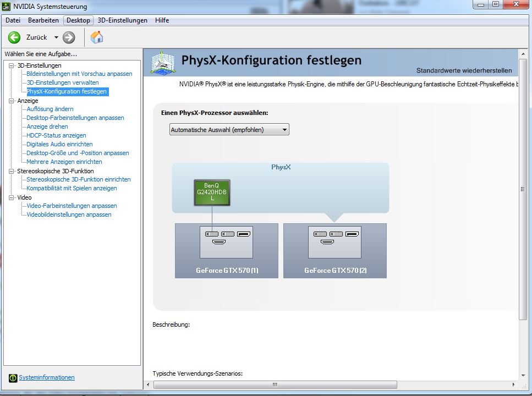Open Desktop-Farbeinstellungen anpassen
The height and width of the screenshot is (396, 532).
75,118
